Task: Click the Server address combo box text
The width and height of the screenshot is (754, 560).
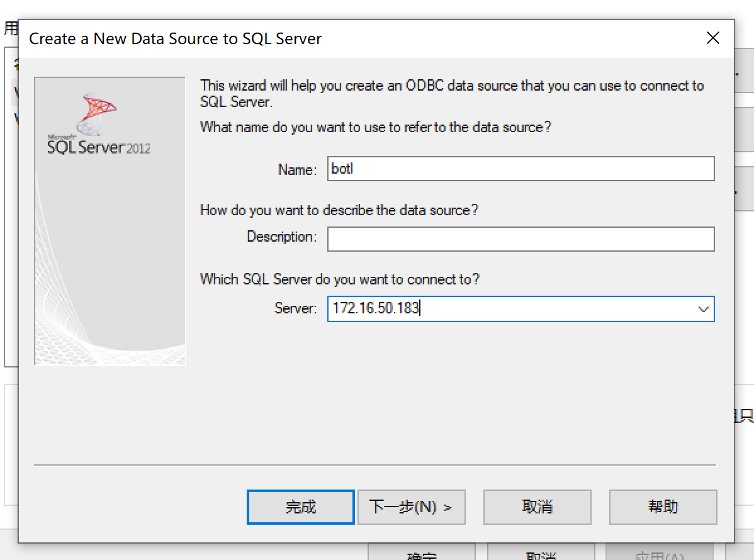Action: pyautogui.click(x=504, y=309)
